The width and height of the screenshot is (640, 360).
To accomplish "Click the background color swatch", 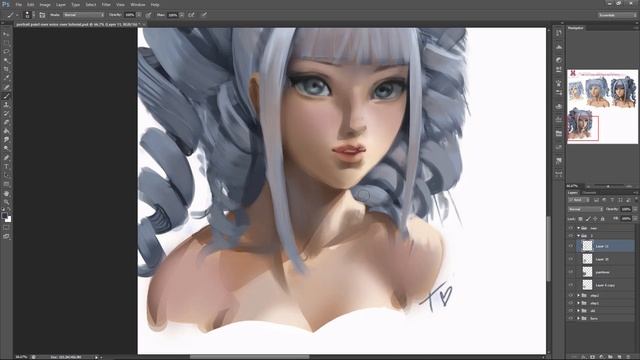I will [8, 219].
